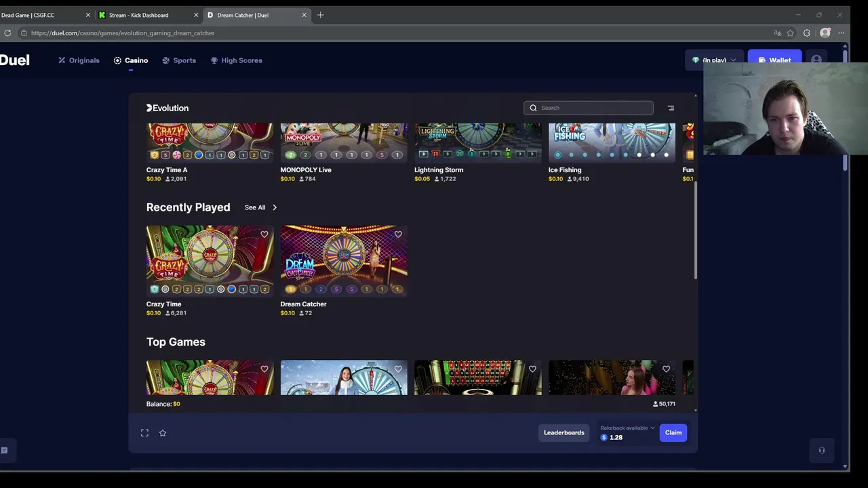Click the chevron next to See All
Image resolution: width=868 pixels, height=488 pixels.
pos(275,207)
